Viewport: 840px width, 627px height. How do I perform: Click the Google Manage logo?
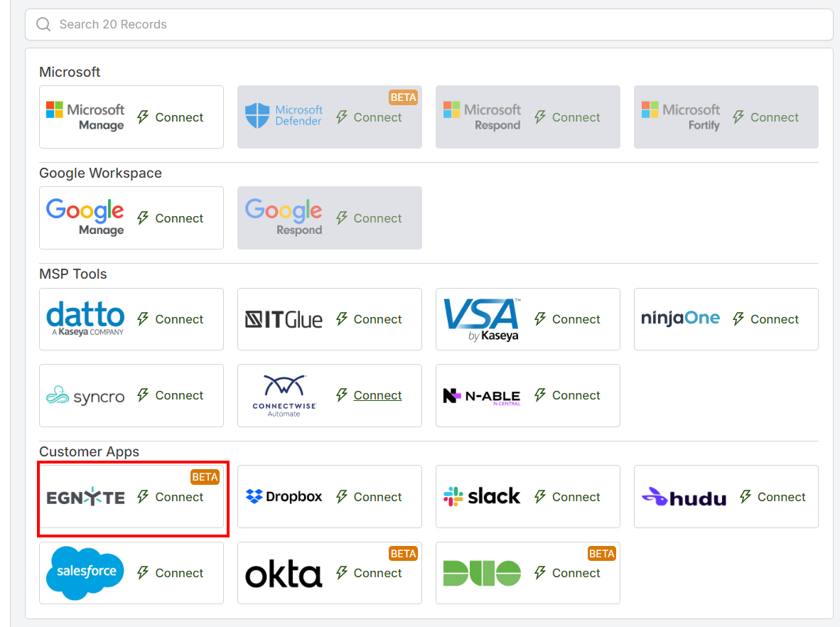pos(85,217)
